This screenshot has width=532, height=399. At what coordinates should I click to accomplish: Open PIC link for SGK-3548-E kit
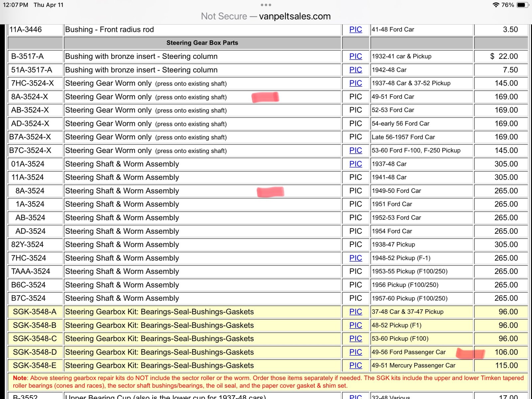point(355,365)
